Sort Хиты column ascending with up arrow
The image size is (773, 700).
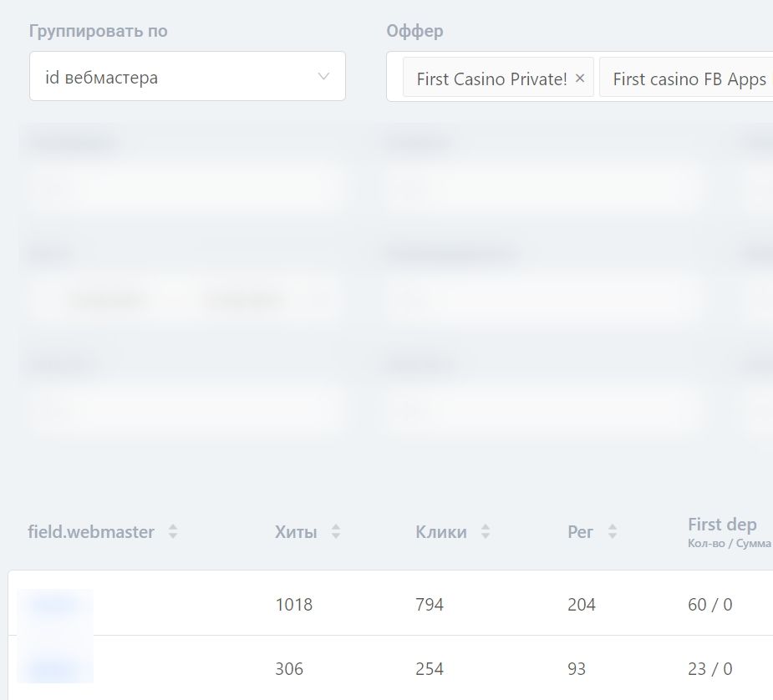click(x=336, y=527)
